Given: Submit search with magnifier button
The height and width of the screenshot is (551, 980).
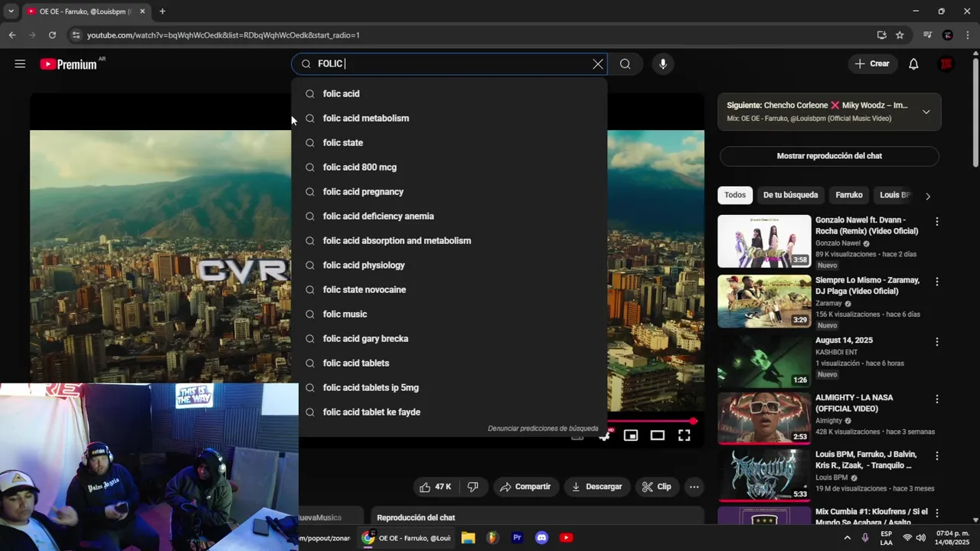Looking at the screenshot, I should click(x=626, y=64).
